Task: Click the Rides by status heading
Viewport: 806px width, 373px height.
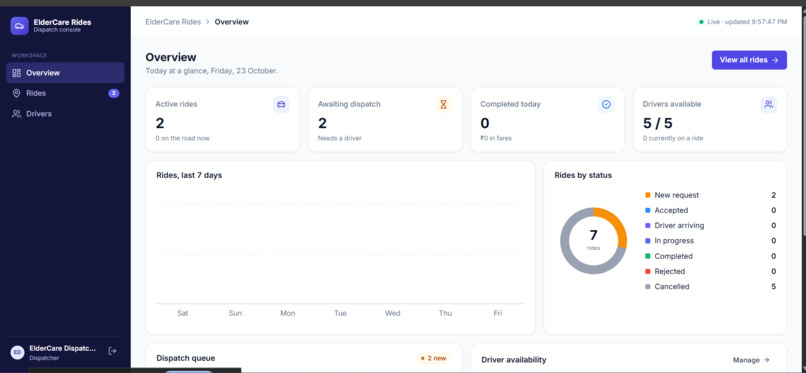Action: (x=583, y=175)
